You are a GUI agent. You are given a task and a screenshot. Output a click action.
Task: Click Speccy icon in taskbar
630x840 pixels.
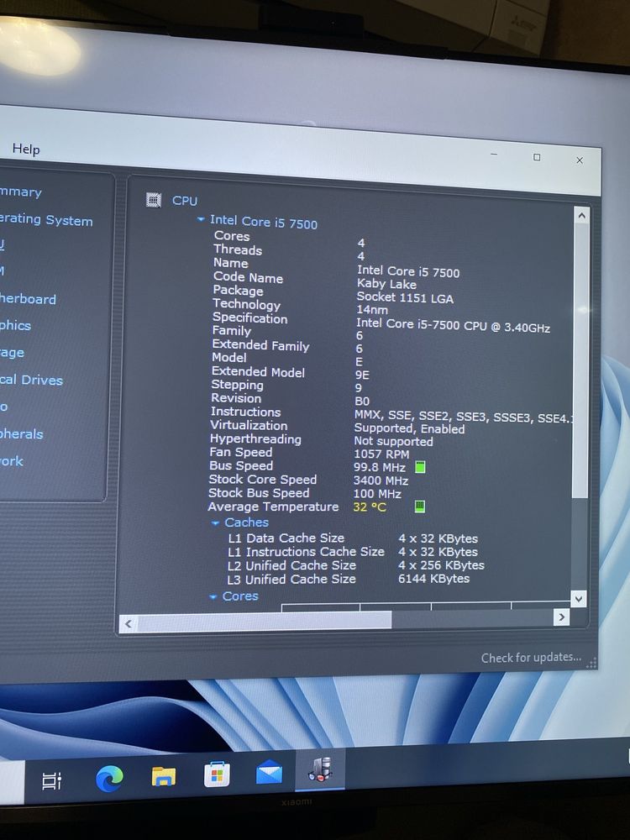[320, 769]
